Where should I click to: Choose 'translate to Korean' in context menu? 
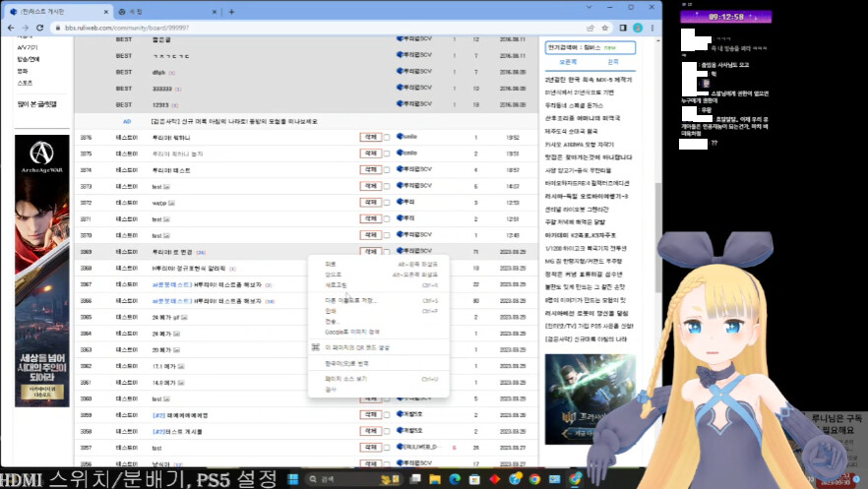click(379, 363)
